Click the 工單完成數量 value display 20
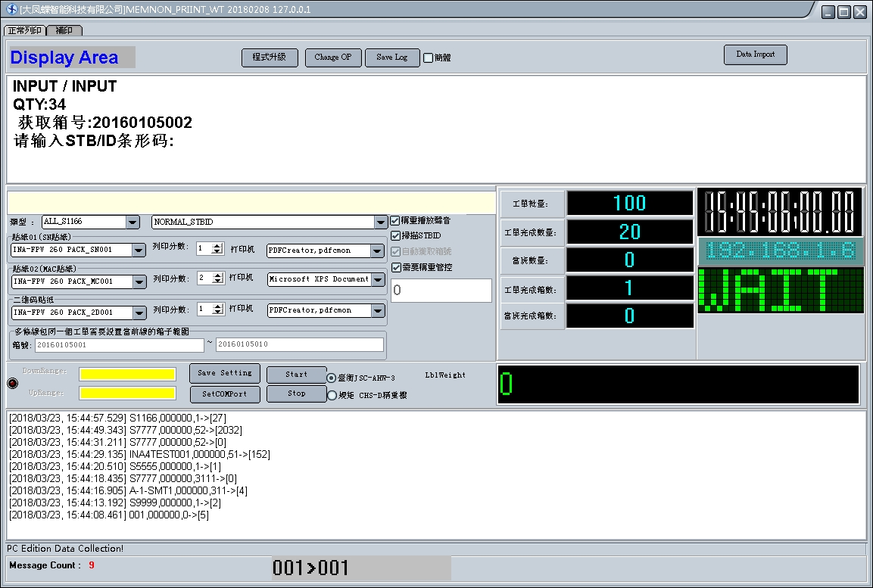873x588 pixels. [x=630, y=232]
